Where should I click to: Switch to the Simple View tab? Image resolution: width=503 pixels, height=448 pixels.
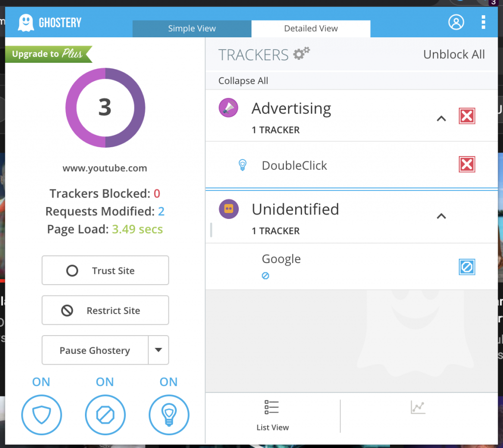(x=192, y=28)
